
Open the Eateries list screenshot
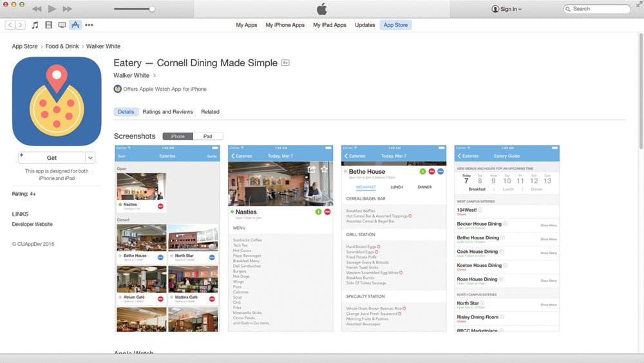click(x=167, y=239)
